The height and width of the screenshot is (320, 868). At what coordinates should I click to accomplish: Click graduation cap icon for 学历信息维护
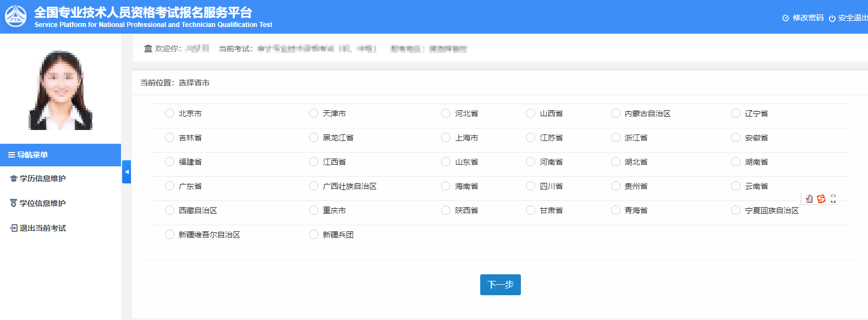click(x=14, y=179)
